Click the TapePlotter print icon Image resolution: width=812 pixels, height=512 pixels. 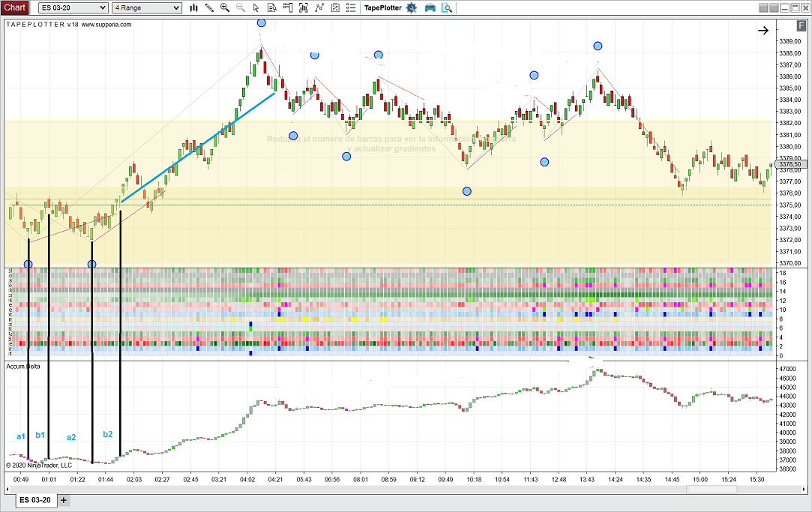pyautogui.click(x=430, y=7)
